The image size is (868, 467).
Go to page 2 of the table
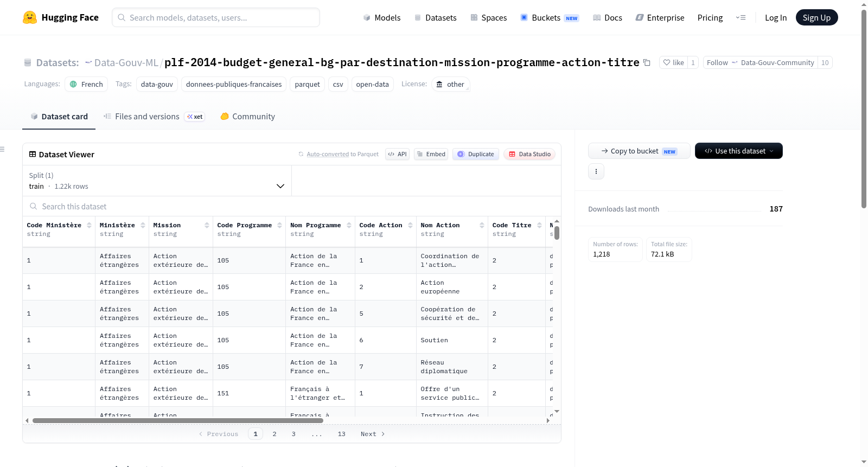pyautogui.click(x=275, y=434)
